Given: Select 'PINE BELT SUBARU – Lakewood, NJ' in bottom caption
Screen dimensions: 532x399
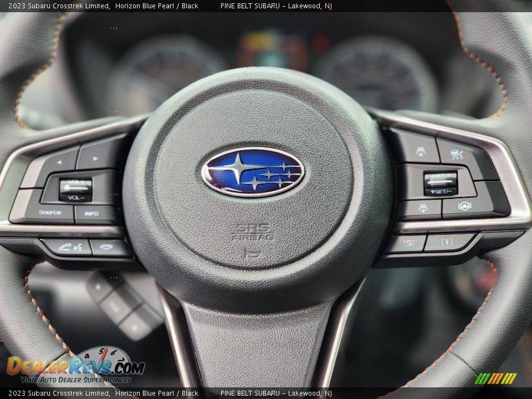Looking at the screenshot, I should click(276, 393).
